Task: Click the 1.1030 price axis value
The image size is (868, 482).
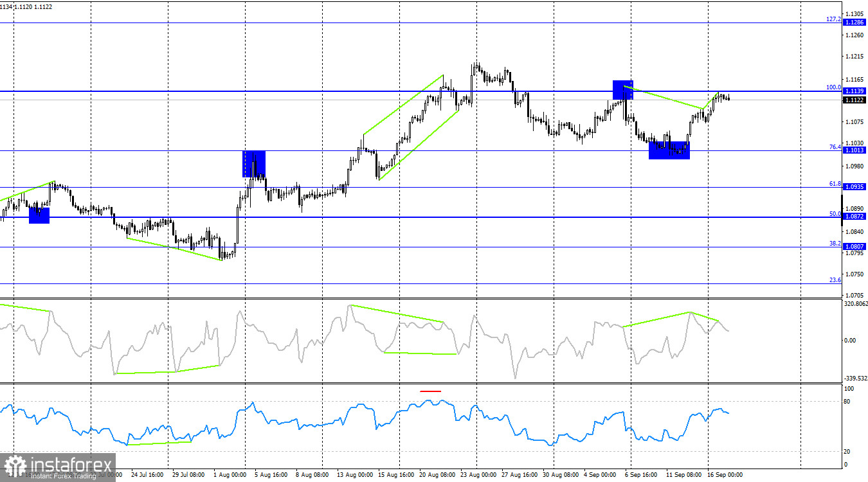Action: pos(854,143)
